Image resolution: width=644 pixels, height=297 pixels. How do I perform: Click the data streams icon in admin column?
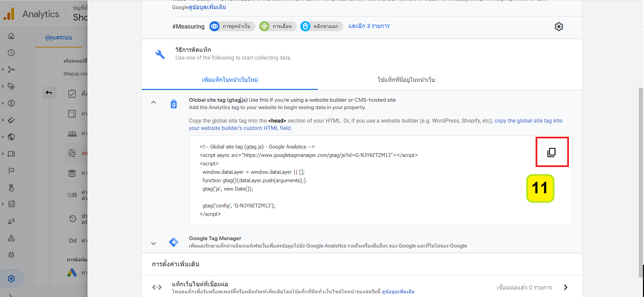coord(72,153)
